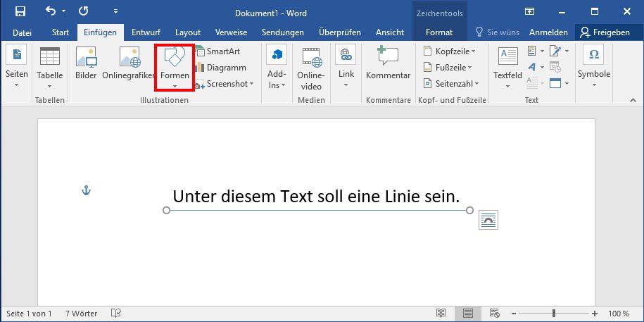Open the Formen shapes gallery
The height and width of the screenshot is (322, 644).
(175, 68)
